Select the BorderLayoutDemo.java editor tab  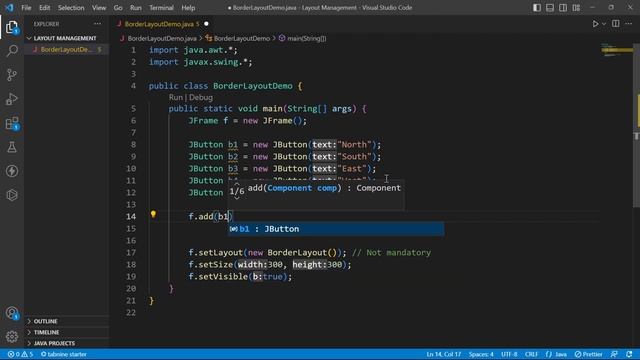pos(162,24)
